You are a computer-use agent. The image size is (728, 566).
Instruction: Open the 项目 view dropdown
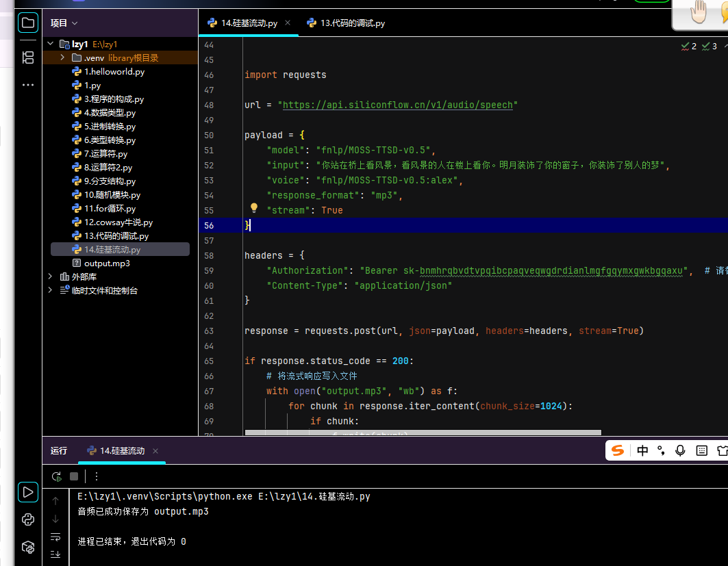point(64,23)
